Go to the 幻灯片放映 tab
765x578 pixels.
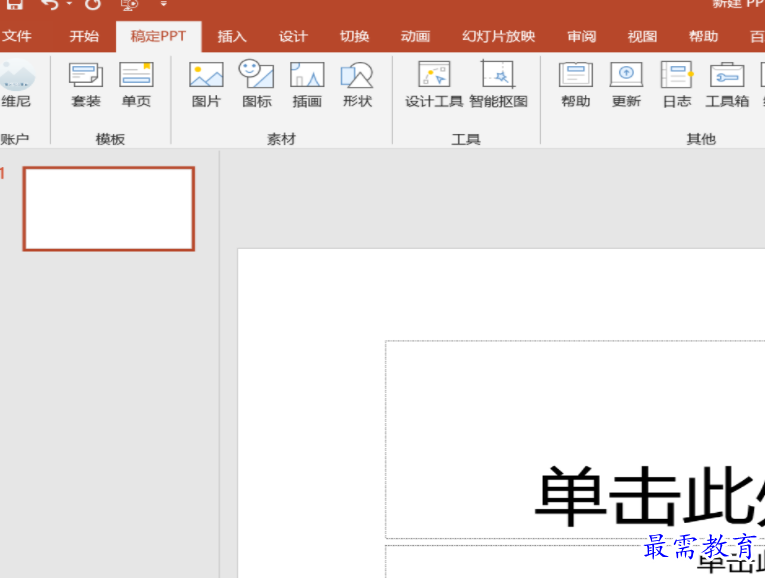[x=499, y=36]
